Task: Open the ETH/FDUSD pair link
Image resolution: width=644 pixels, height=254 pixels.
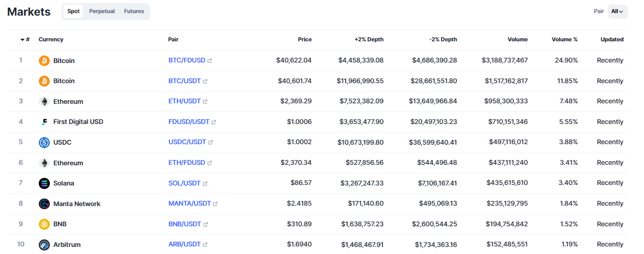Action: (187, 163)
